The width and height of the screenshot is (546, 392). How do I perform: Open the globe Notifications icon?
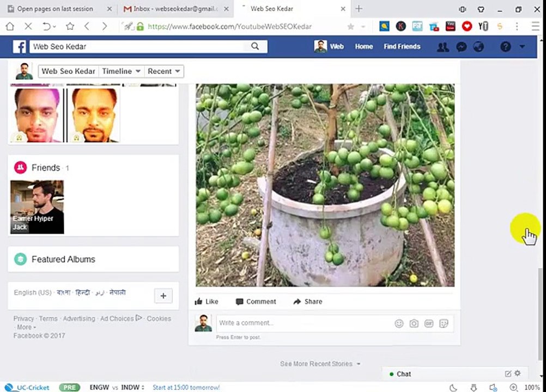(x=478, y=47)
